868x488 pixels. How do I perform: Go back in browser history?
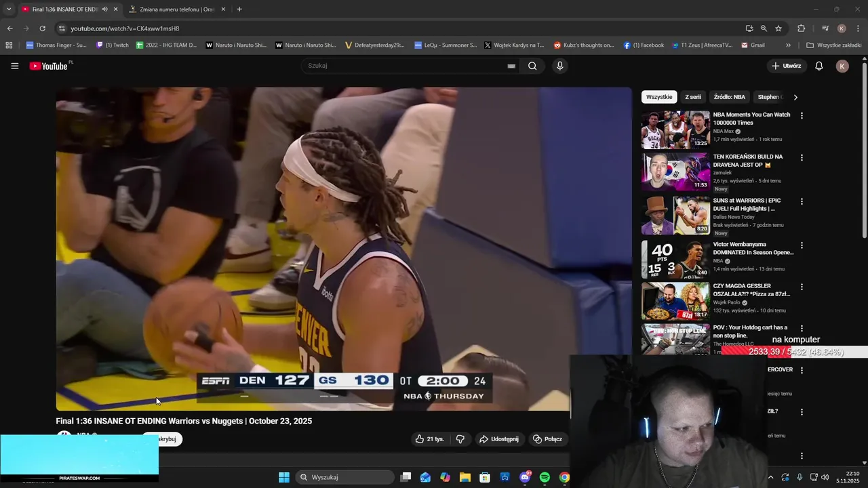pos(9,28)
